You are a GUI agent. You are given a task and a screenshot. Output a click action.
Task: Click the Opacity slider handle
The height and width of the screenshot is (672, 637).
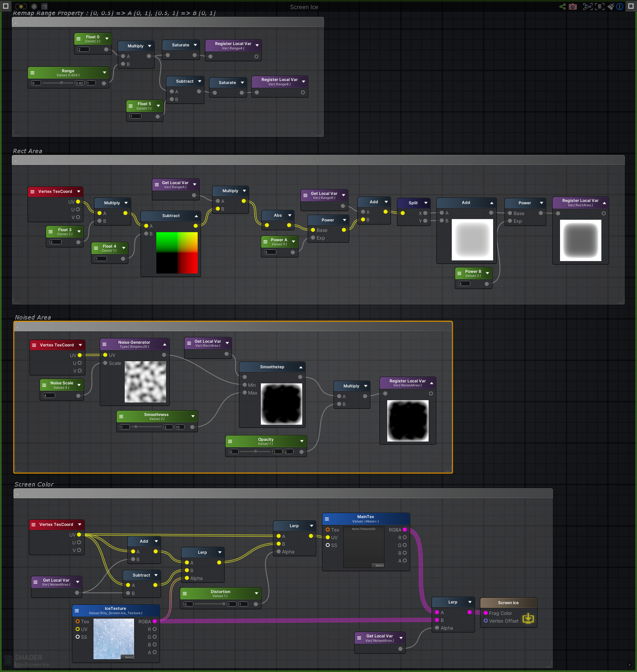point(255,452)
